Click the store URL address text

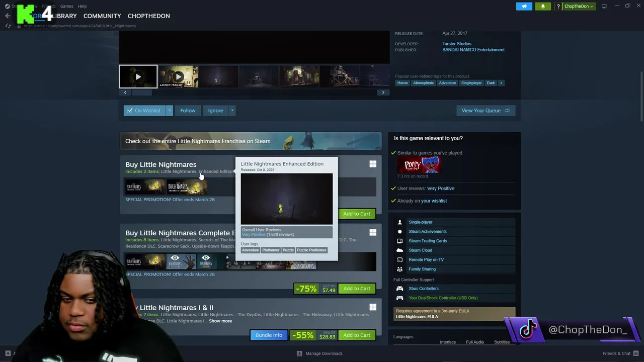79,26
